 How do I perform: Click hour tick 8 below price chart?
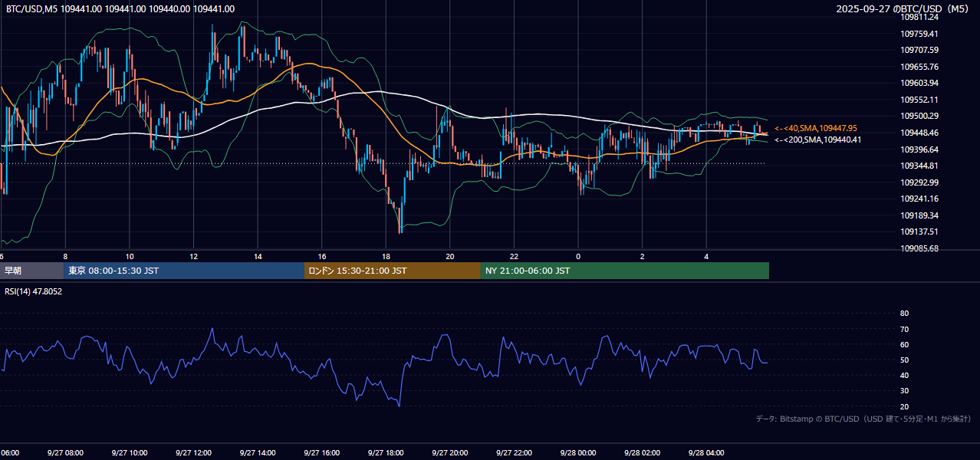(65, 256)
